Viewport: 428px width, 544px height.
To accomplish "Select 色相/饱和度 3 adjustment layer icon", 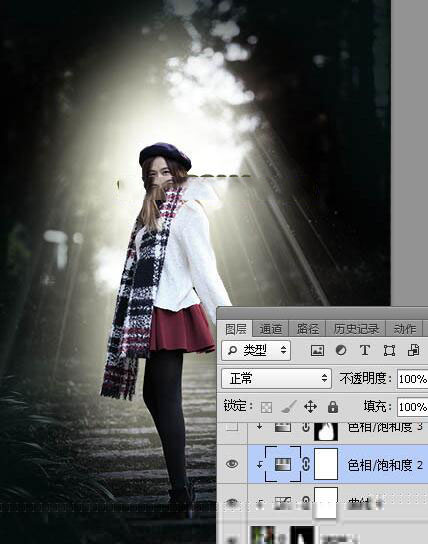I will [x=283, y=427].
